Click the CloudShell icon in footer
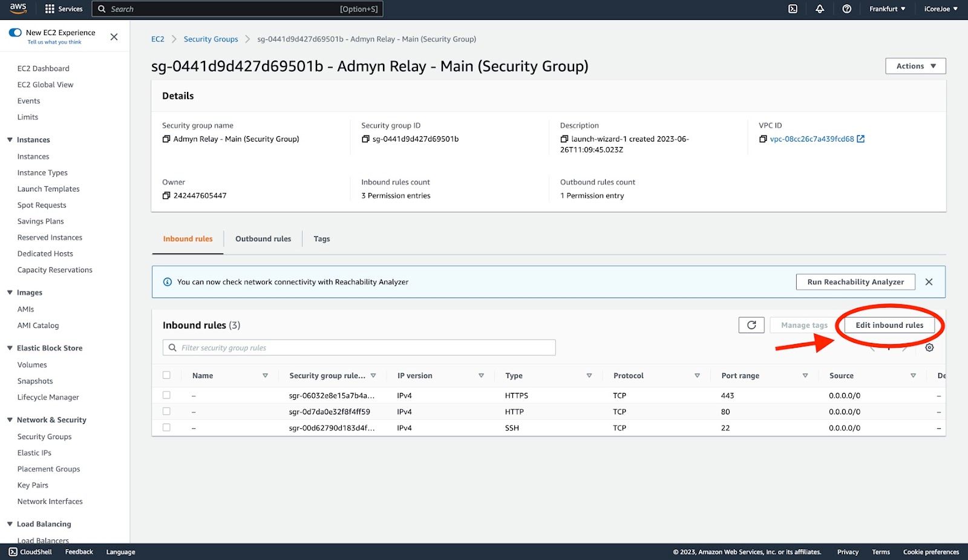 [x=13, y=552]
